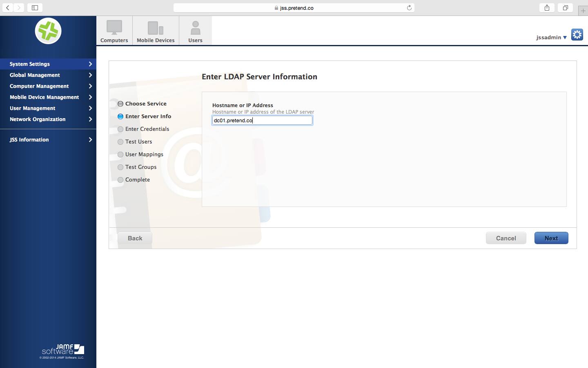Go forward with Safari forward arrow
This screenshot has width=588, height=368.
19,8
